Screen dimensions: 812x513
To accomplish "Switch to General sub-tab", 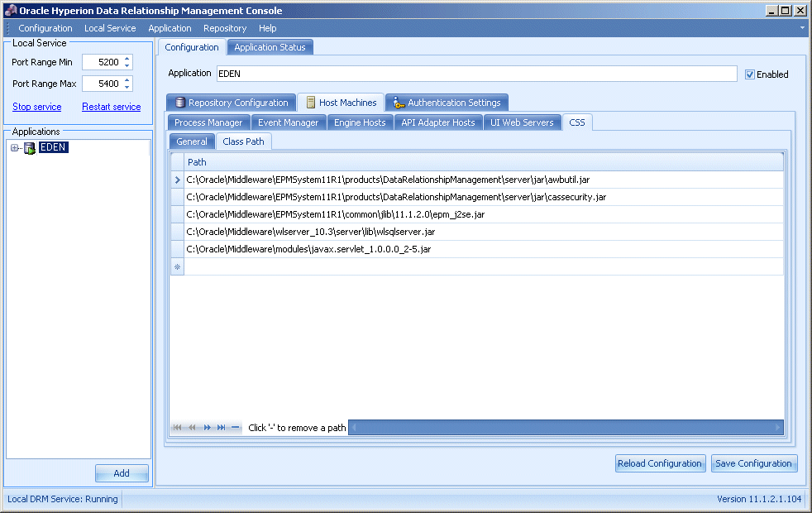I will click(192, 141).
